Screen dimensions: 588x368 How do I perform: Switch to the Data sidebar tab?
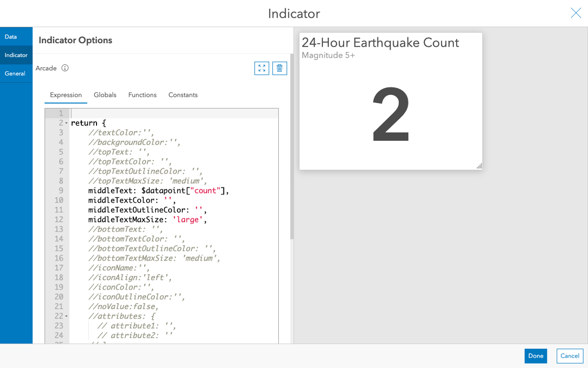pyautogui.click(x=16, y=37)
